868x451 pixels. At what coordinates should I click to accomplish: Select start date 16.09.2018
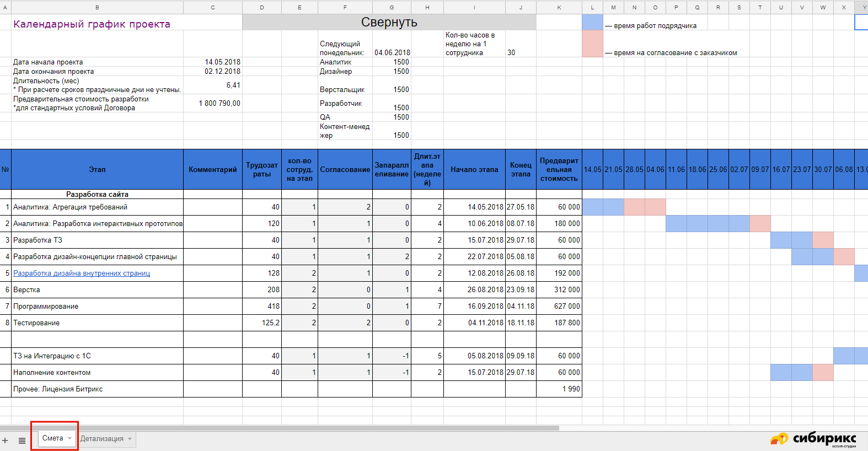click(474, 307)
